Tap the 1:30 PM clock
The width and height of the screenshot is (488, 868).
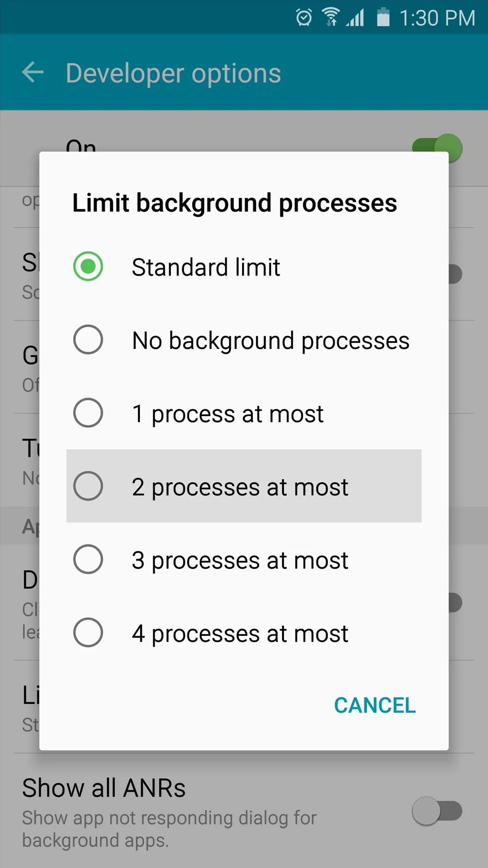click(x=437, y=18)
